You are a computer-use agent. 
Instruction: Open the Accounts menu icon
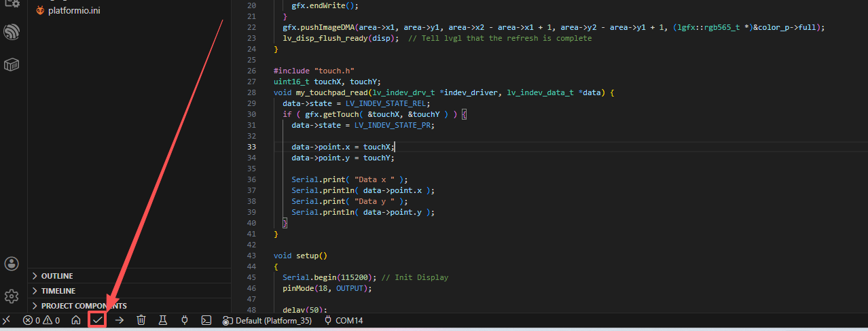(12, 264)
